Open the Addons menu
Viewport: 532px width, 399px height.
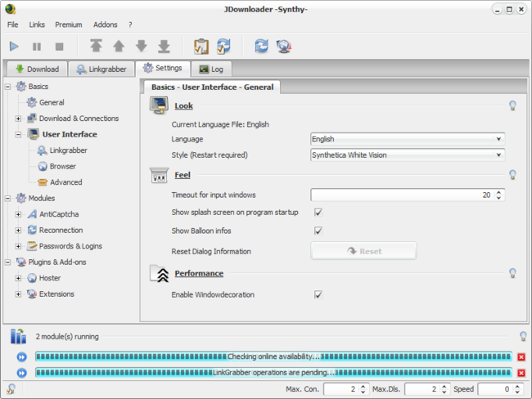click(x=106, y=25)
